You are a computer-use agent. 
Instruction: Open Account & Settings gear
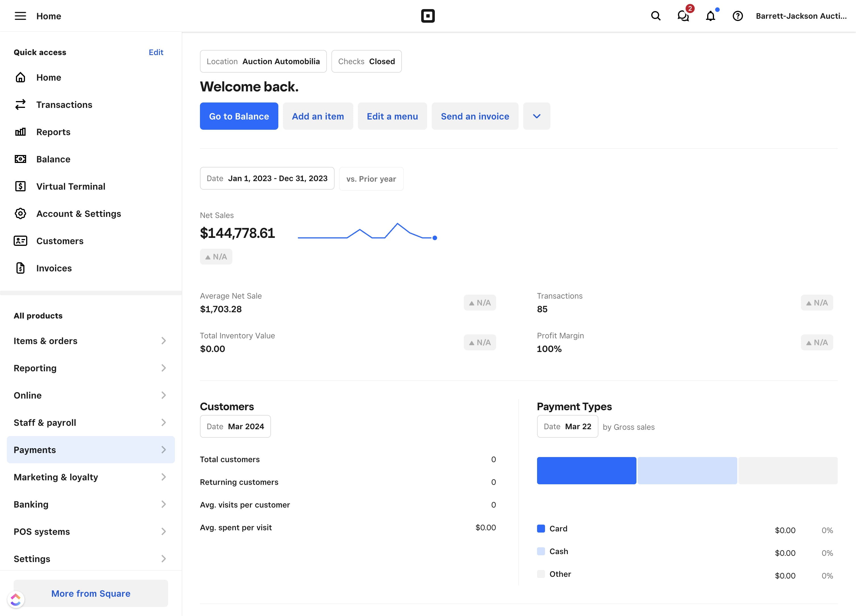[x=78, y=213]
